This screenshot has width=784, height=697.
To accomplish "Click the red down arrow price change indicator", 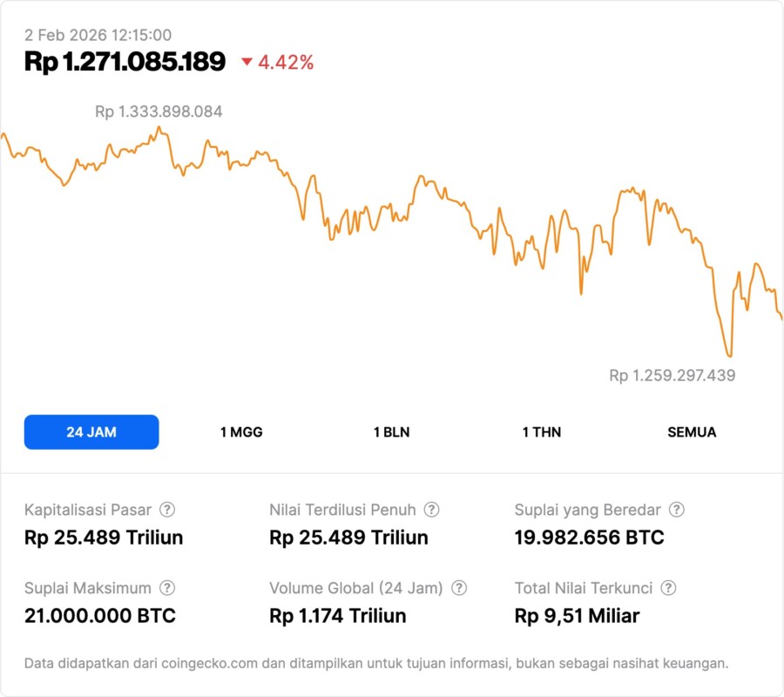I will pos(247,62).
